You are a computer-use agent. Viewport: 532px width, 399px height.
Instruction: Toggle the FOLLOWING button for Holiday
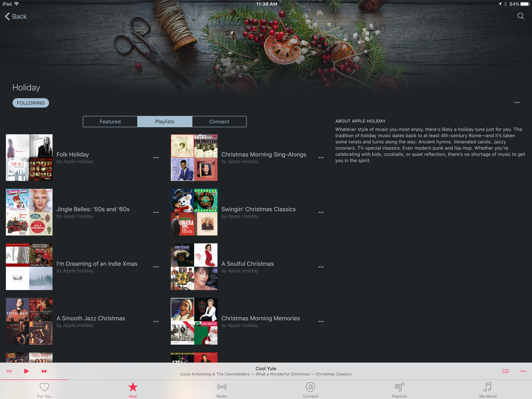click(31, 103)
